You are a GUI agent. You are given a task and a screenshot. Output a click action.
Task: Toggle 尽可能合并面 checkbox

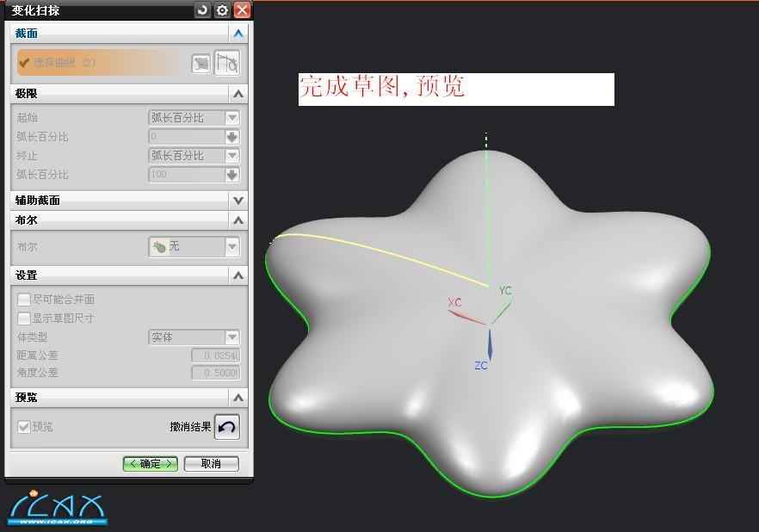pos(24,300)
